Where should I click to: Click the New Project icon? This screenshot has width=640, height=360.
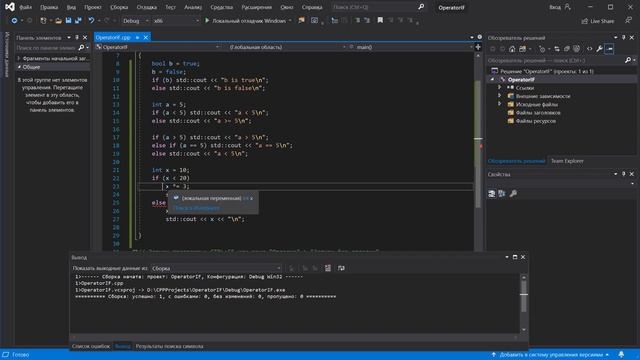tap(43, 20)
